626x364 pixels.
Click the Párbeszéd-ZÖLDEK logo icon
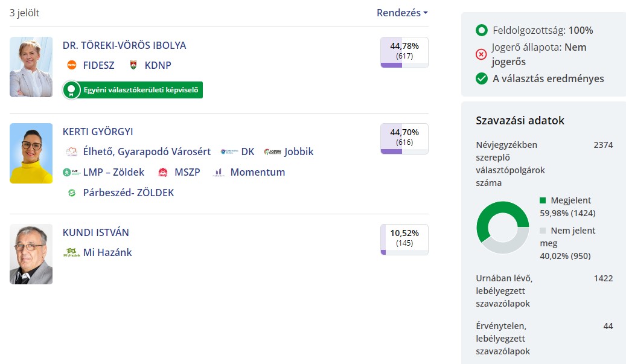coord(72,193)
